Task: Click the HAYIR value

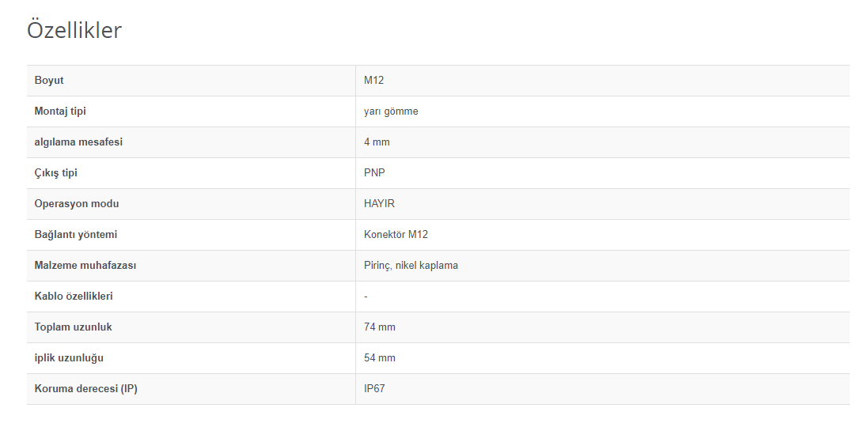Action: (x=379, y=204)
